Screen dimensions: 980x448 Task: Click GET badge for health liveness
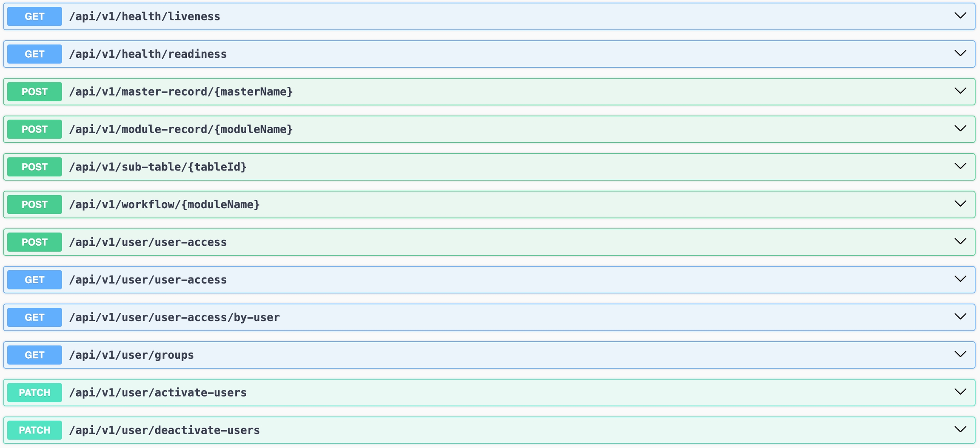click(34, 17)
